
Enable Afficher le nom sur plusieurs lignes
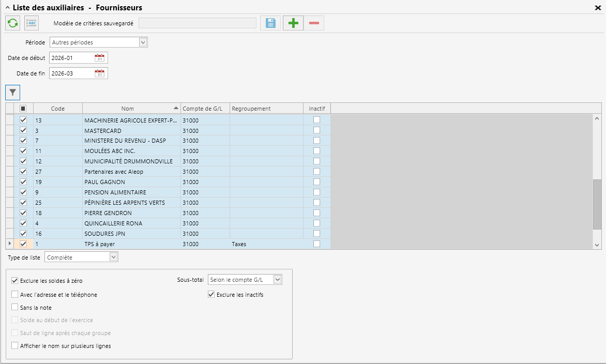[x=14, y=345]
